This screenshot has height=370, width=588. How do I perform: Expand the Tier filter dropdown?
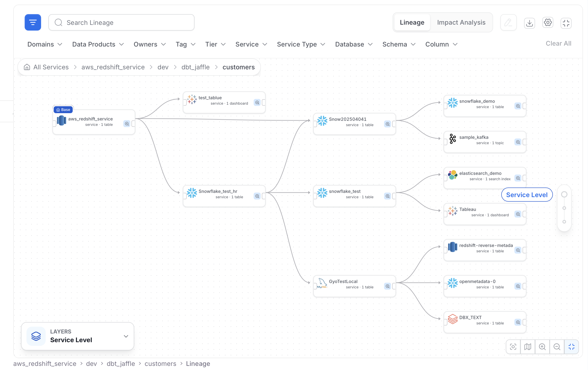(x=215, y=44)
